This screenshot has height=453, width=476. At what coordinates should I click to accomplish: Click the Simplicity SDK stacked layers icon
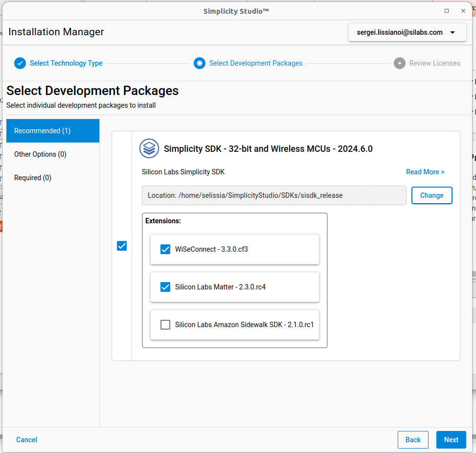click(149, 148)
